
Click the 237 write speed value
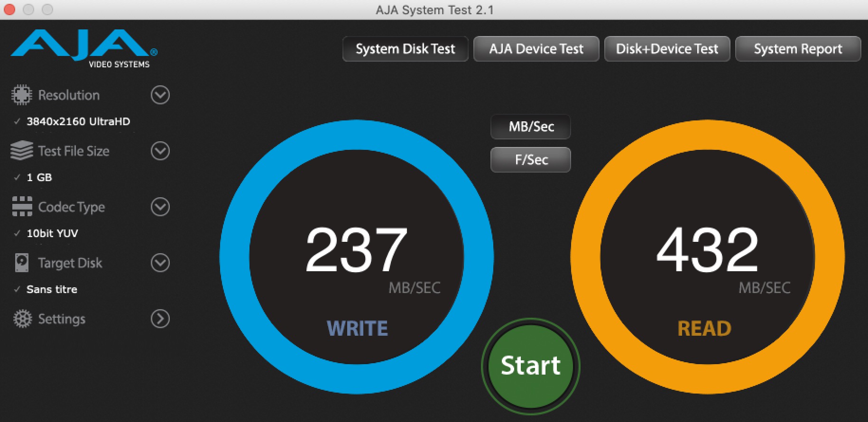click(356, 249)
